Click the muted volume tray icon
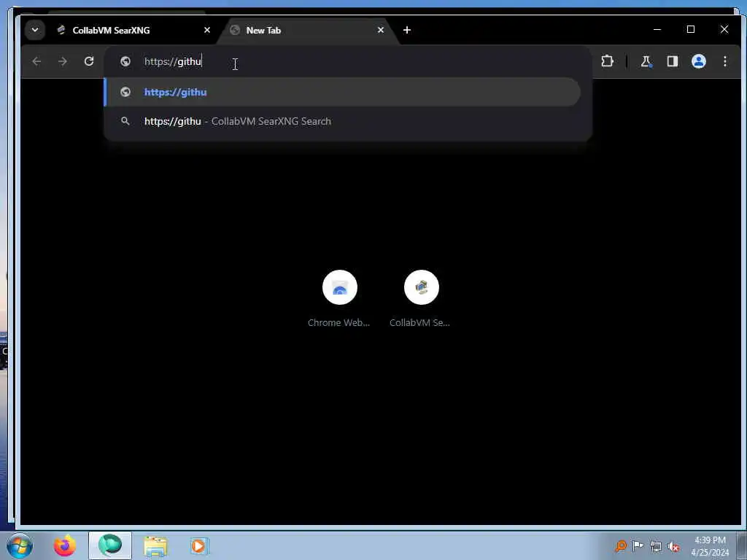 pos(673,546)
